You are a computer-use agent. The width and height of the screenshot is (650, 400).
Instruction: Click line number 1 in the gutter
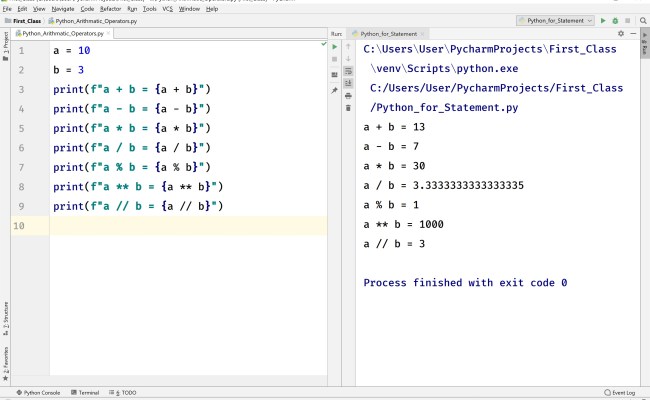(x=21, y=51)
